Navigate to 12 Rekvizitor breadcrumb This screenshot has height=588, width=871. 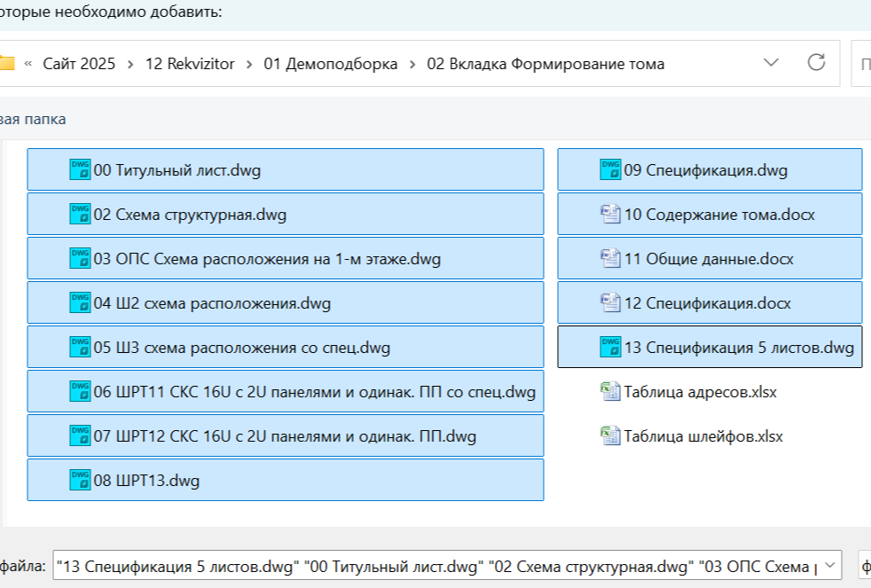click(190, 64)
